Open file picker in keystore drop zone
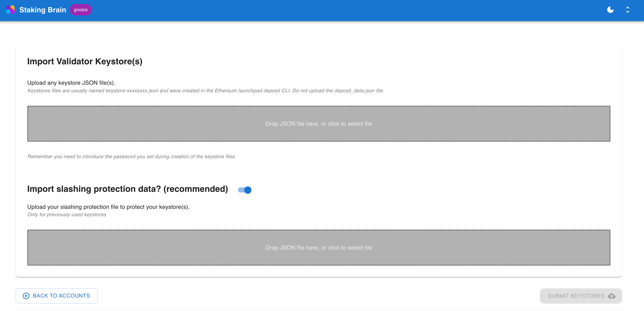 (x=319, y=124)
